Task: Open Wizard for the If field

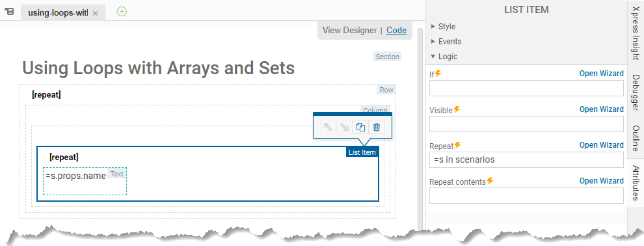Action: tap(601, 74)
